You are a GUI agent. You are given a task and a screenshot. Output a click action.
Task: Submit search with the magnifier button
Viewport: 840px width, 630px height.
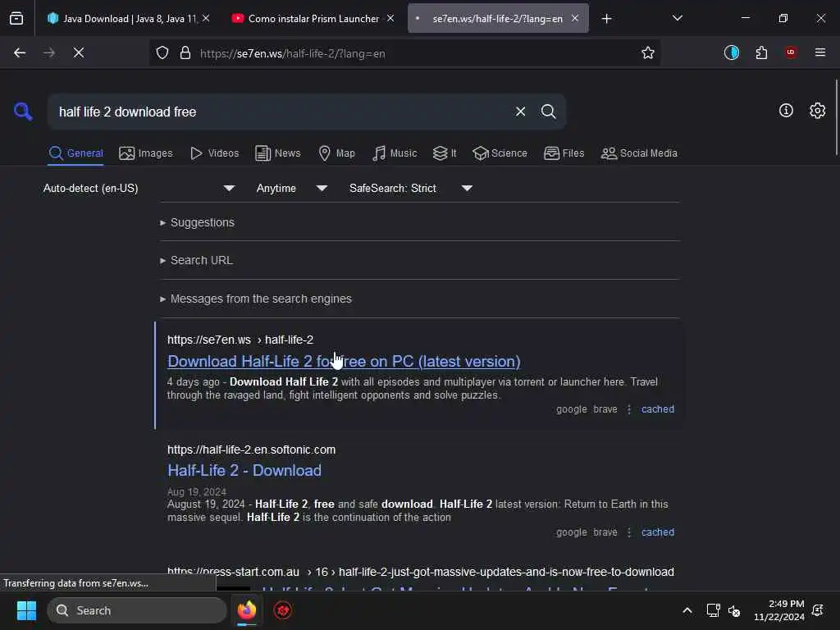tap(548, 112)
